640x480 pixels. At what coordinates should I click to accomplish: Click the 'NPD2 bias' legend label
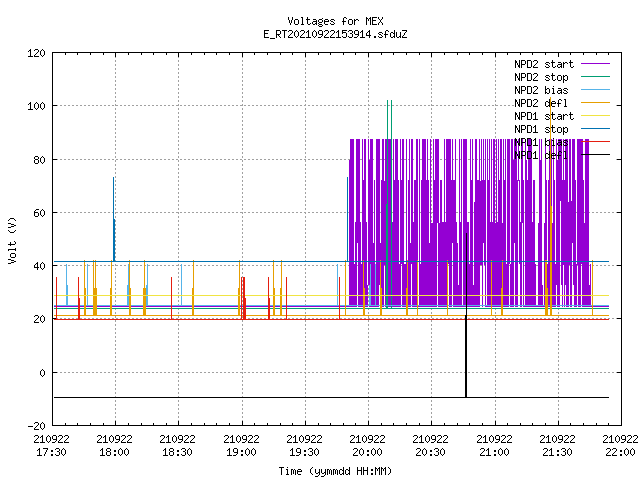(x=541, y=90)
